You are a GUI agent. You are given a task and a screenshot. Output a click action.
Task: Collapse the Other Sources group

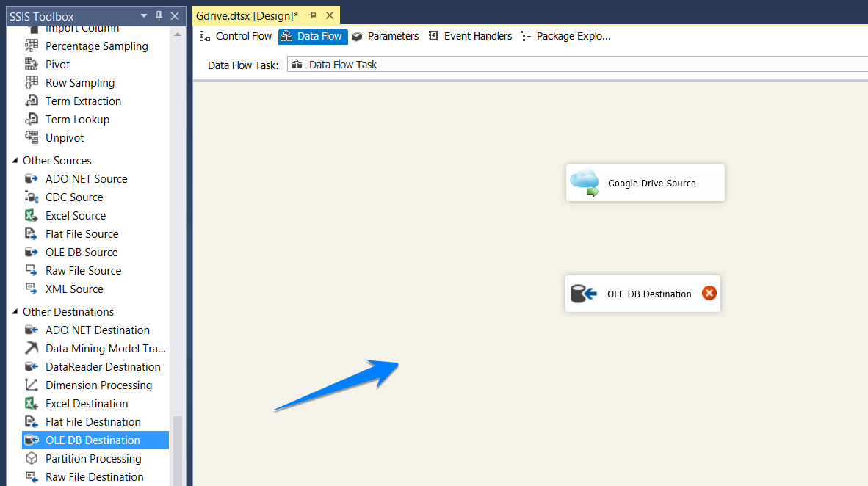[15, 161]
